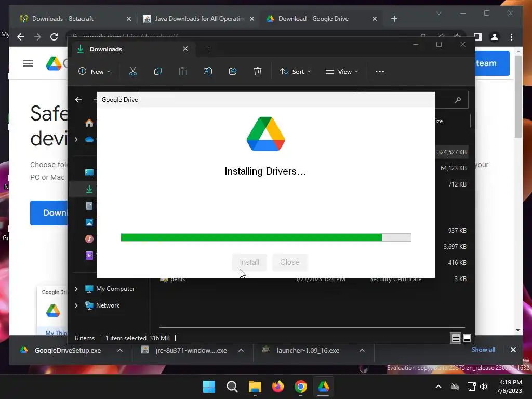Open the View dropdown in Explorer

[342, 72]
